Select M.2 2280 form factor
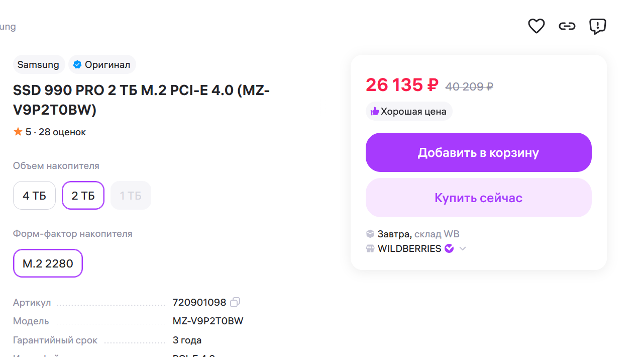This screenshot has width=644, height=357. (x=48, y=263)
